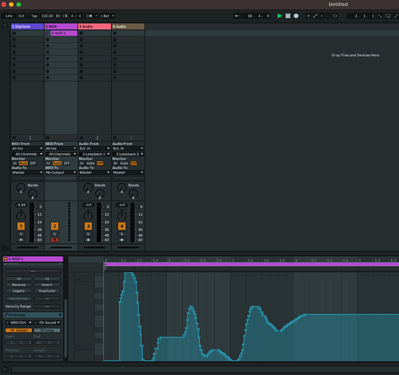Image resolution: width=399 pixels, height=375 pixels.
Task: Set 2 MIDI track monitor to In
Action: click(49, 163)
